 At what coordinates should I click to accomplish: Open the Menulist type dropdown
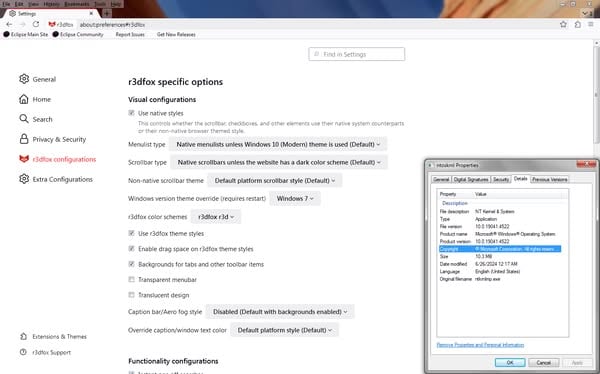pos(278,144)
